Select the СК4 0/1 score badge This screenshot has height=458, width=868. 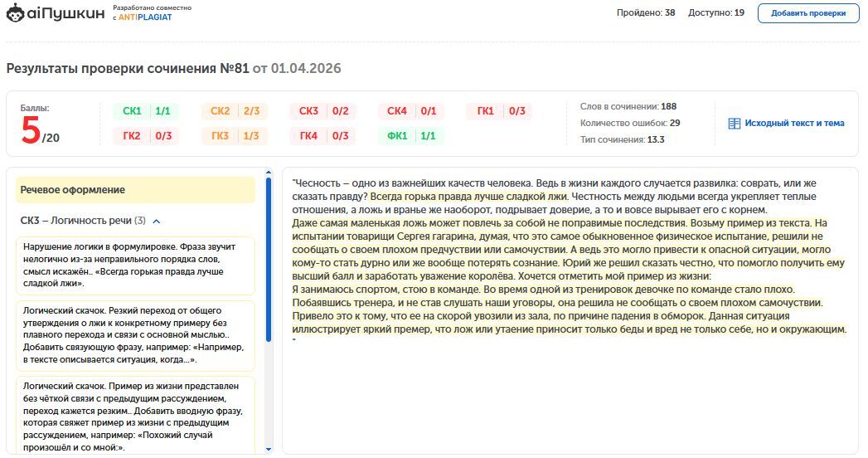coord(411,111)
